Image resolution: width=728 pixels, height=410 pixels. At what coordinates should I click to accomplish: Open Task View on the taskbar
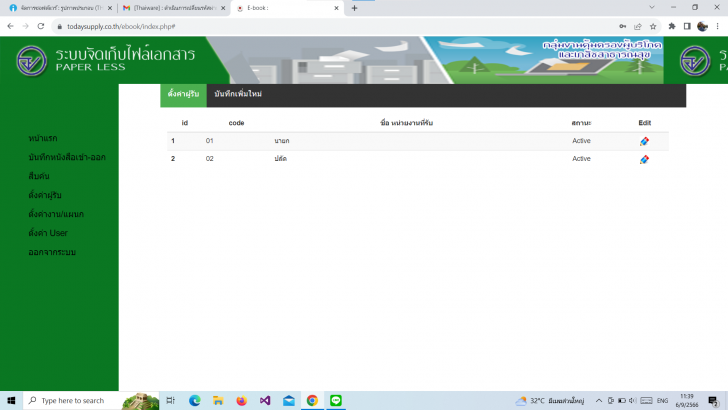click(170, 400)
